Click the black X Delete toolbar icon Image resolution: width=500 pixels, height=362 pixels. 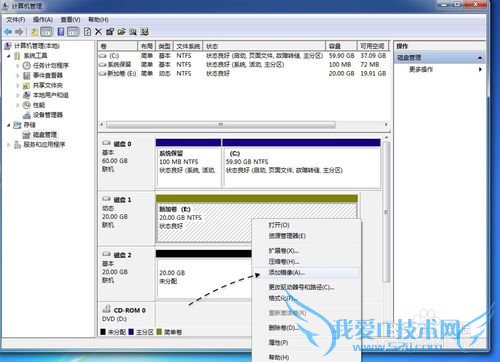click(x=98, y=32)
